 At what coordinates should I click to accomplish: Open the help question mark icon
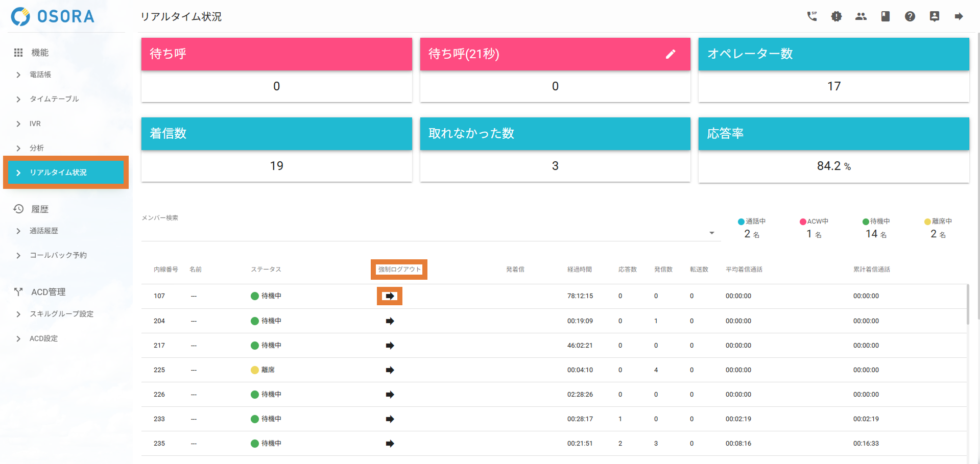(x=910, y=16)
